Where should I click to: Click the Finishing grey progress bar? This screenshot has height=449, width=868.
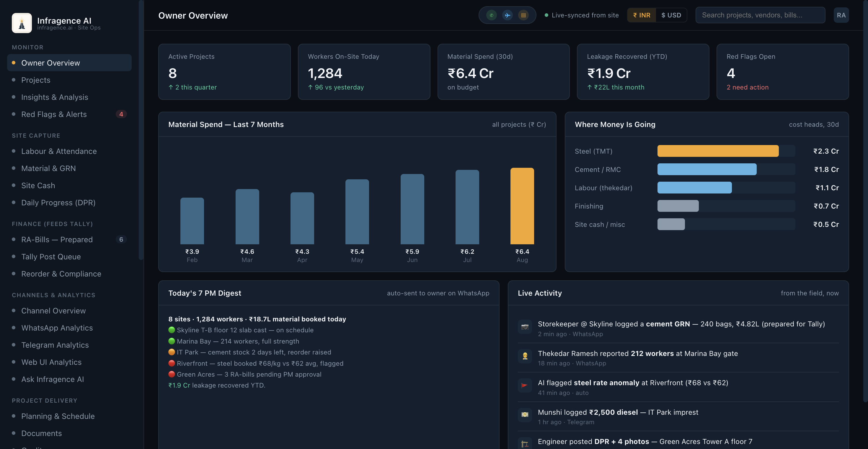tap(678, 206)
